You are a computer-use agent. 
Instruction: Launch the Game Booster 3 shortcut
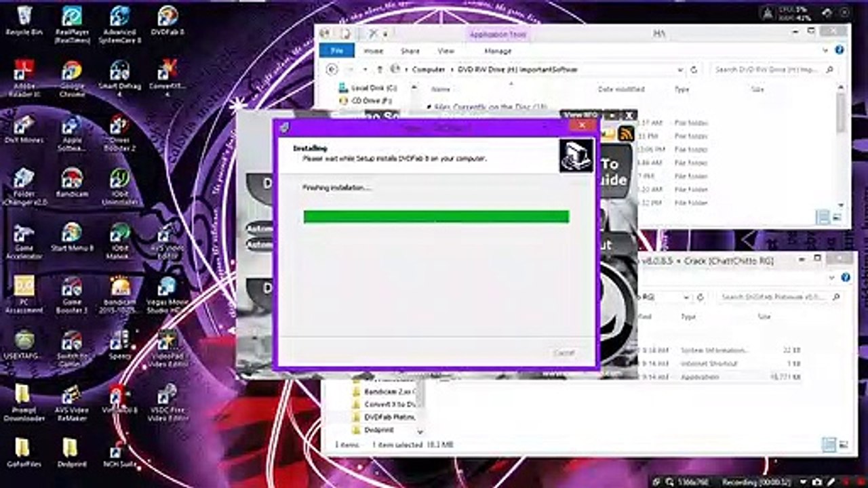[x=72, y=296]
